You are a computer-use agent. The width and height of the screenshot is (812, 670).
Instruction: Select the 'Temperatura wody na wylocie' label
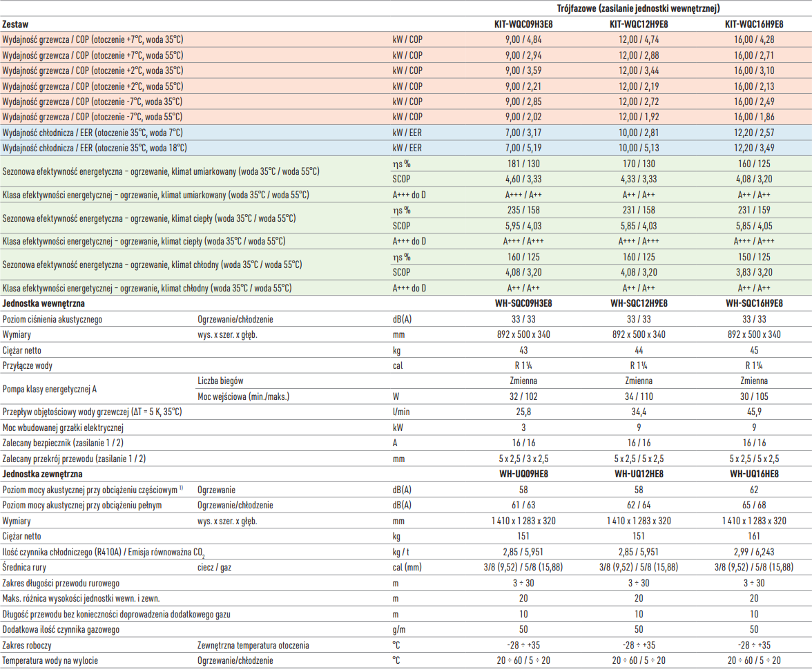point(50,660)
